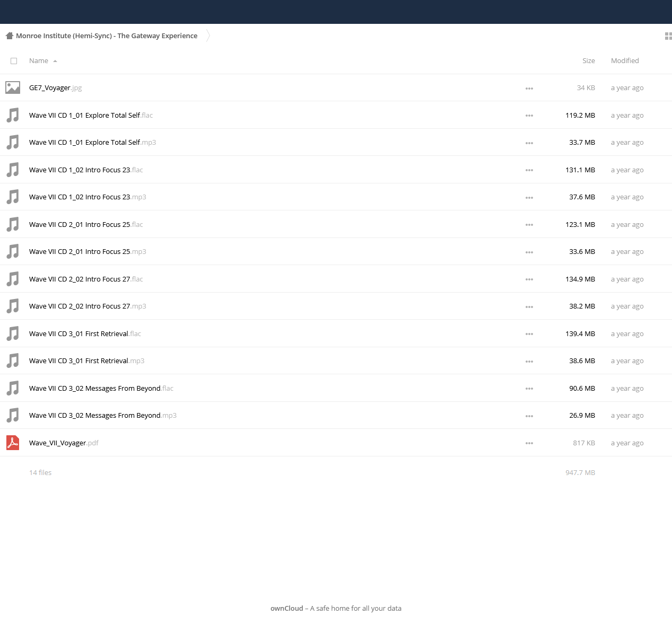
Task: Click the 14 files summary text
Action: point(40,472)
